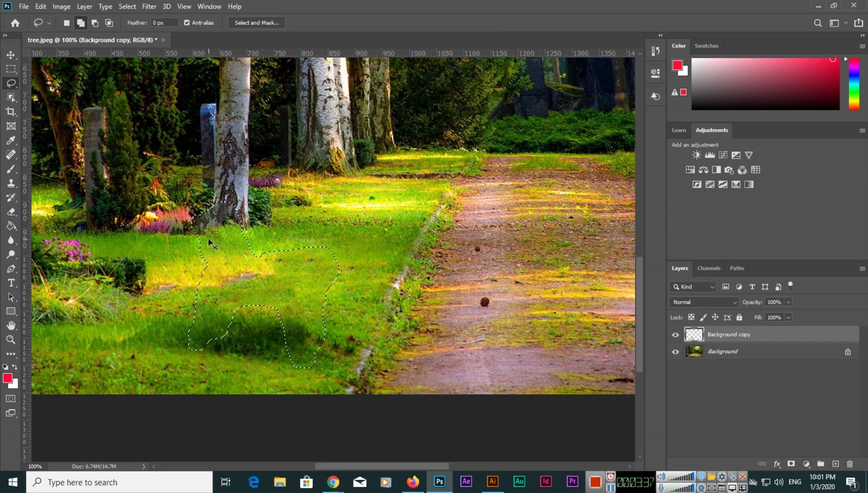Select the Pen tool
The width and height of the screenshot is (868, 493).
[11, 269]
